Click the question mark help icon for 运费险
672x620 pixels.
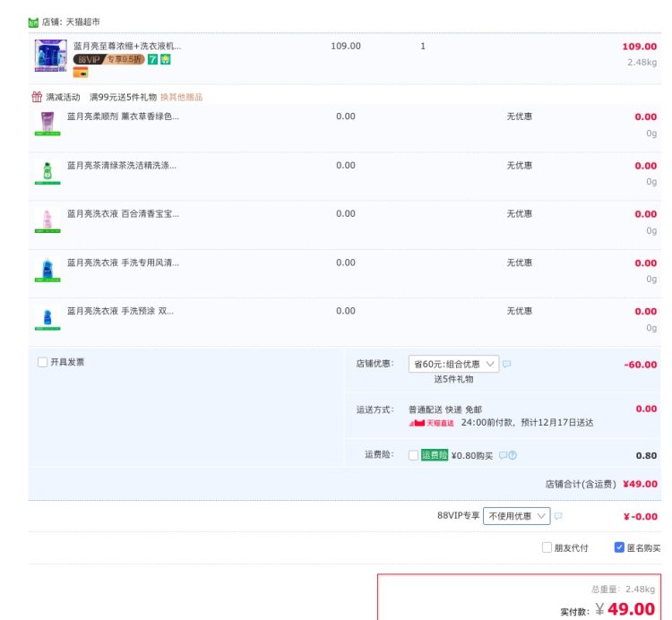tap(513, 455)
